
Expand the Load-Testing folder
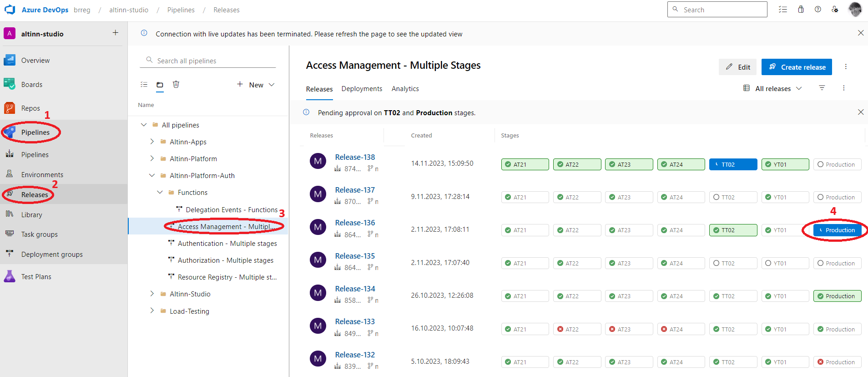(x=152, y=311)
